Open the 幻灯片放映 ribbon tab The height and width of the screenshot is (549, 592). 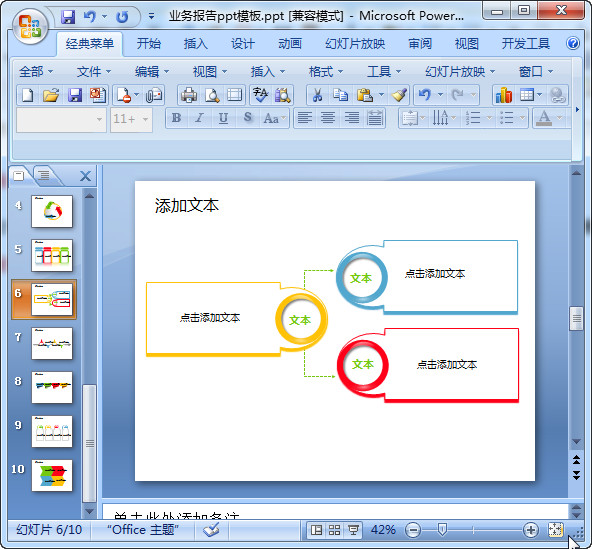[x=355, y=44]
